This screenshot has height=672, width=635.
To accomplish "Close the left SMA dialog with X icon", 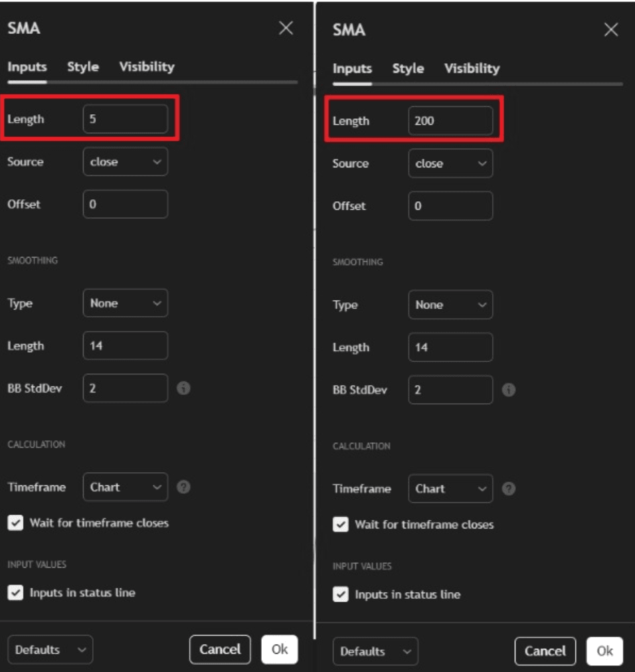I will tap(286, 28).
